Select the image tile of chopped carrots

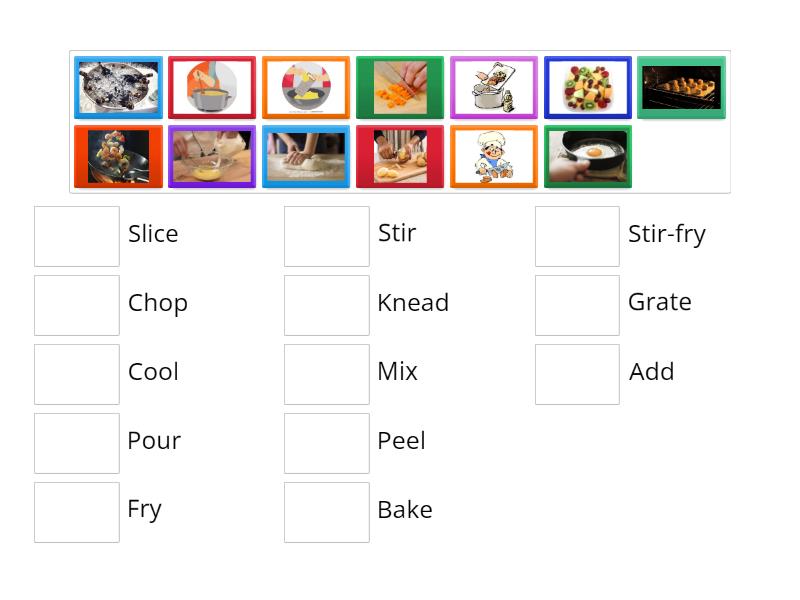[399, 87]
